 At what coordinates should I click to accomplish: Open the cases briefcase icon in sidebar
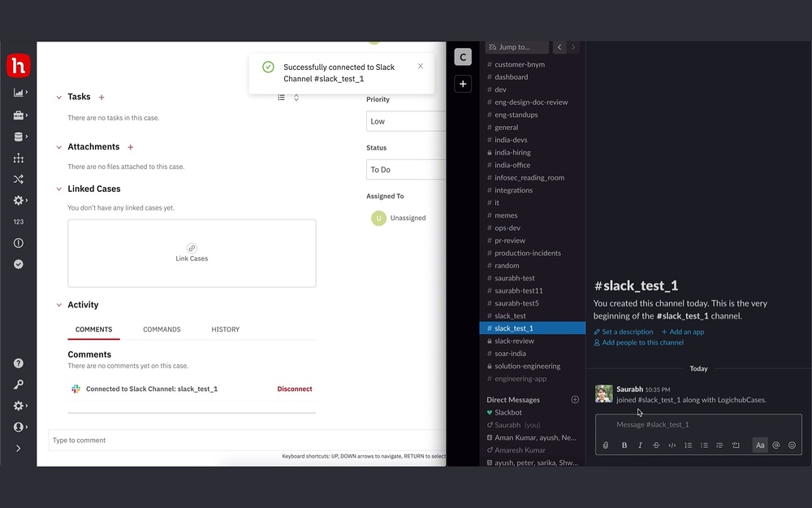point(19,115)
